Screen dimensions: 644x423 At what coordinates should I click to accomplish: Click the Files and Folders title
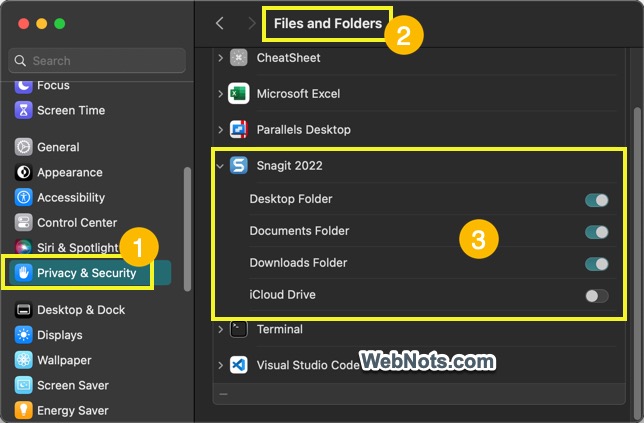328,23
